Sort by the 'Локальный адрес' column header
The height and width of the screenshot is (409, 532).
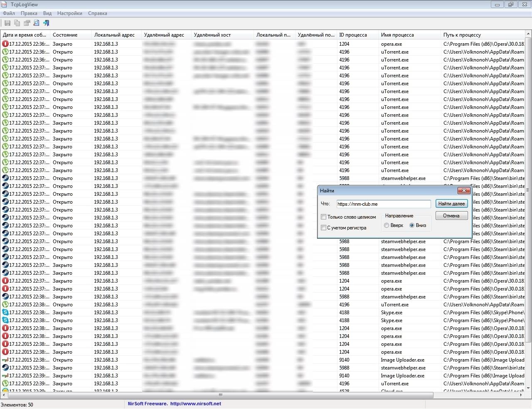pyautogui.click(x=116, y=35)
